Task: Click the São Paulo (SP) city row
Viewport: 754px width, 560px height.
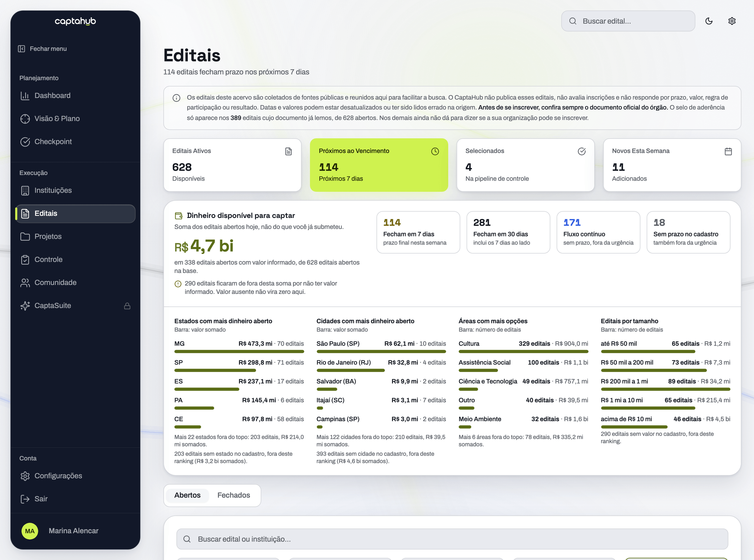Action: (x=381, y=347)
